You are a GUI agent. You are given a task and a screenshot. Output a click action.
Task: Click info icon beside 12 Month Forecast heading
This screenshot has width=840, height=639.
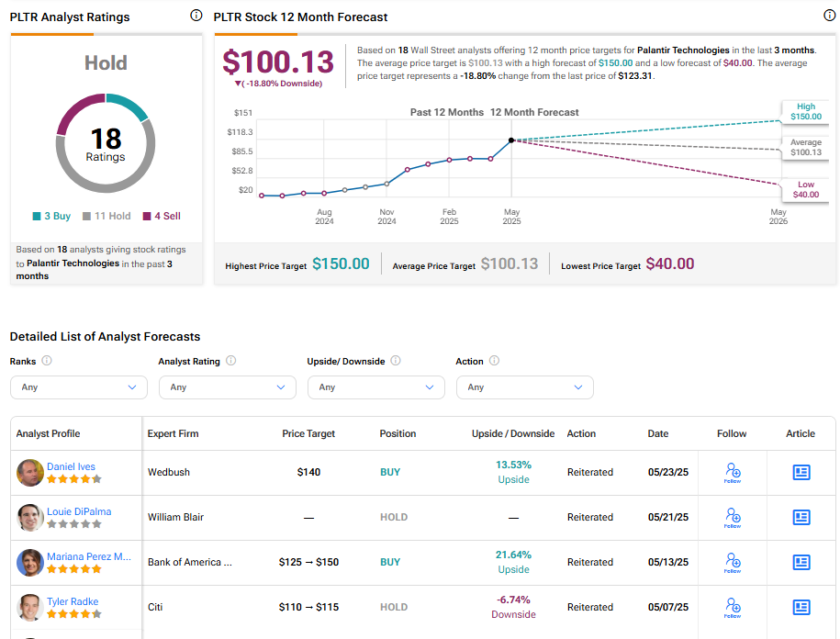(829, 16)
